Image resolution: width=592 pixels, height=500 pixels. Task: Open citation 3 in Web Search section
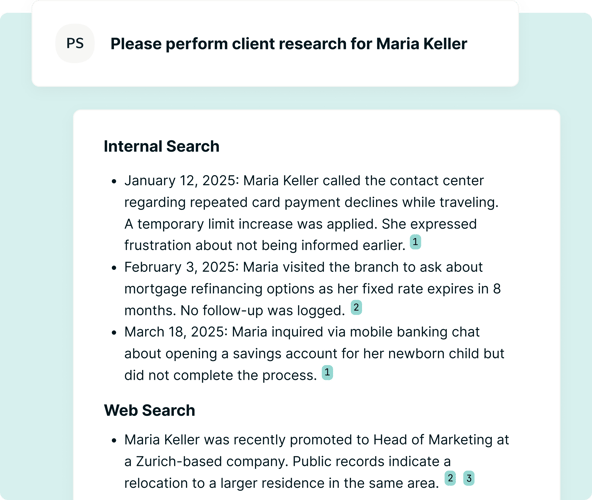pos(469,478)
